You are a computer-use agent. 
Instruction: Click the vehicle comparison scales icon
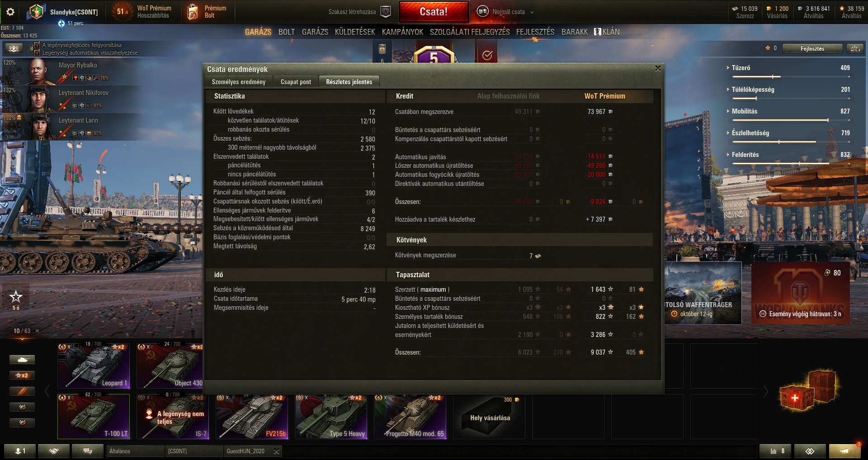(855, 48)
